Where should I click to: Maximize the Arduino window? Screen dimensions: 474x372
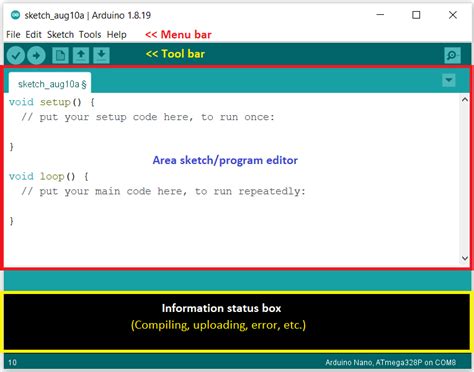pos(416,15)
